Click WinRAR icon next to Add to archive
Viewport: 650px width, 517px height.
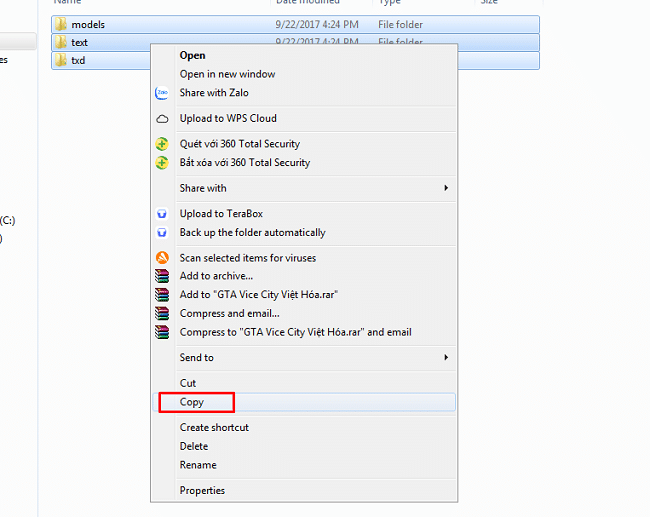coord(162,276)
